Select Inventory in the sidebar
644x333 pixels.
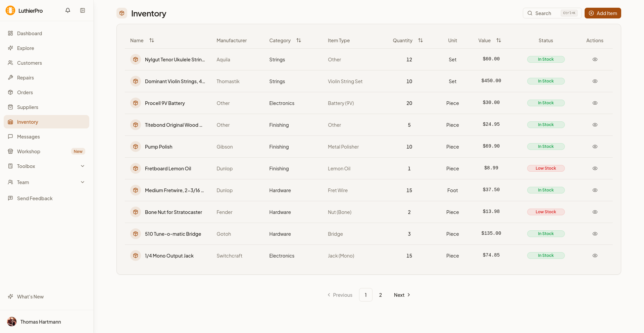pyautogui.click(x=46, y=122)
